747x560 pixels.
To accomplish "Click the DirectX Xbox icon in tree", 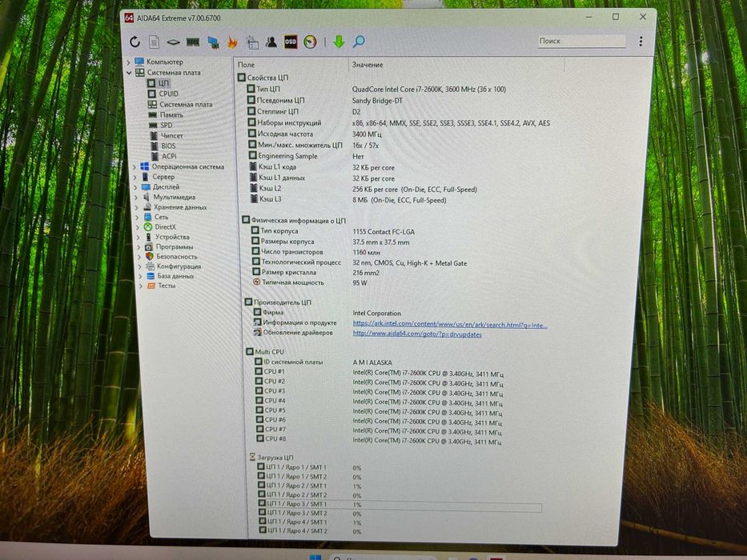I will (148, 227).
